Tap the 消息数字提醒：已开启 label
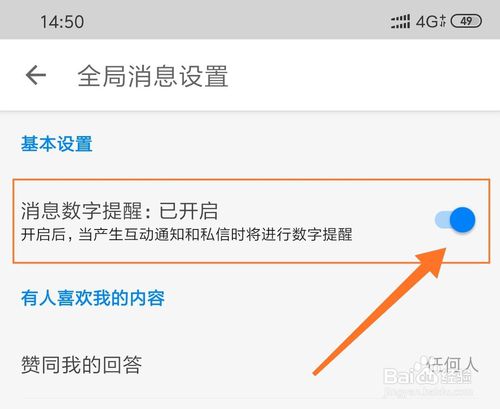 coord(119,211)
